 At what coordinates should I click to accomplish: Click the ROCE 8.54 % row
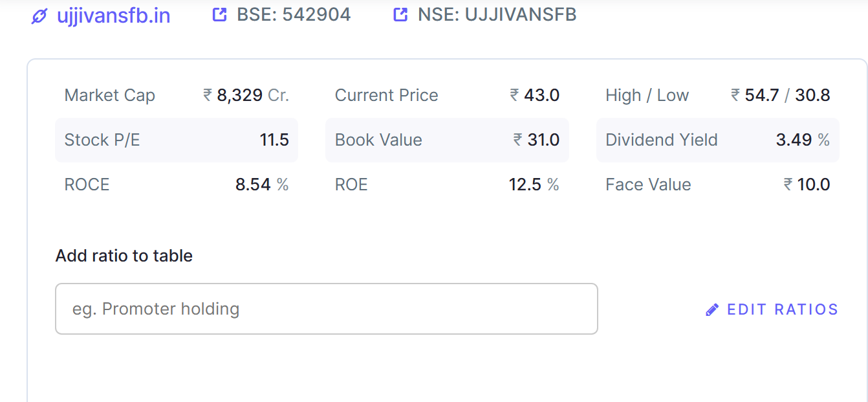coord(177,184)
